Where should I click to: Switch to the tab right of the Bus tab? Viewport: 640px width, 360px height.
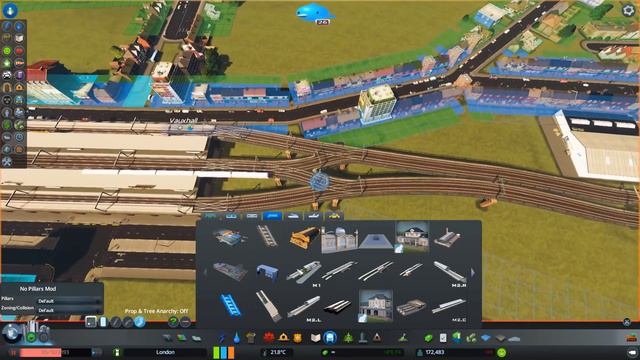pos(231,216)
